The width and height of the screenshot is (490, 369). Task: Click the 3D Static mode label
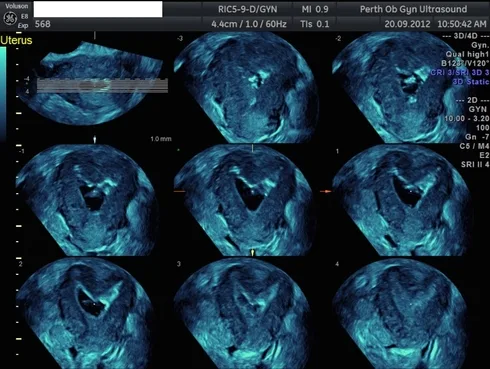tap(471, 82)
